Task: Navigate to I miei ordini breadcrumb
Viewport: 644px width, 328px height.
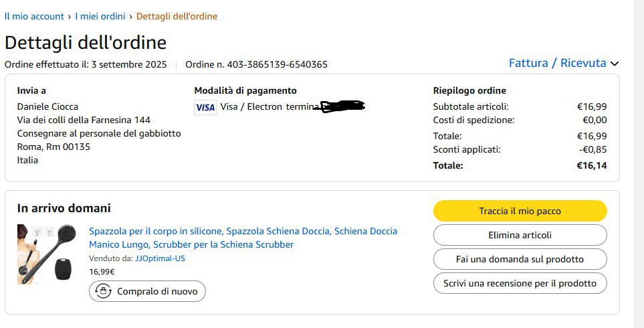Action: click(x=100, y=16)
